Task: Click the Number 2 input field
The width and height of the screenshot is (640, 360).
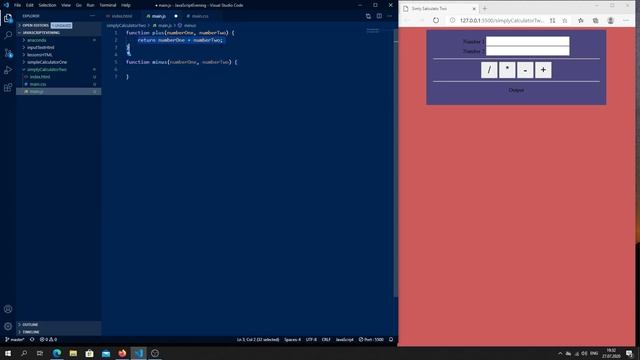Action: pyautogui.click(x=527, y=51)
